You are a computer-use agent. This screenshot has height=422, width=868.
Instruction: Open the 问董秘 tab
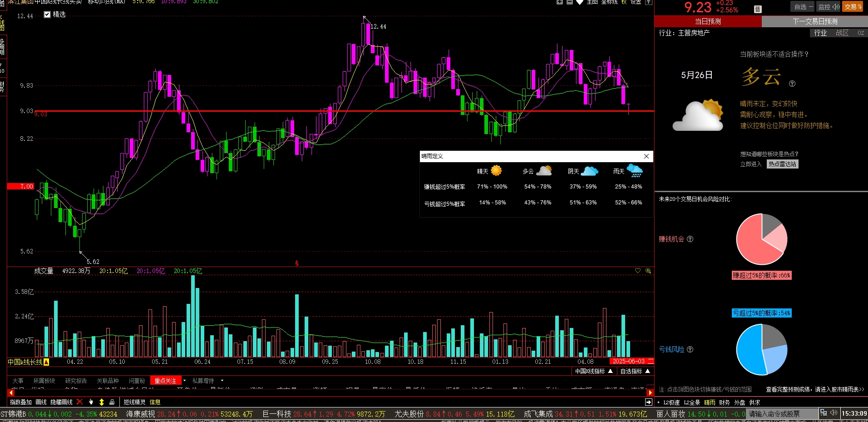137,381
